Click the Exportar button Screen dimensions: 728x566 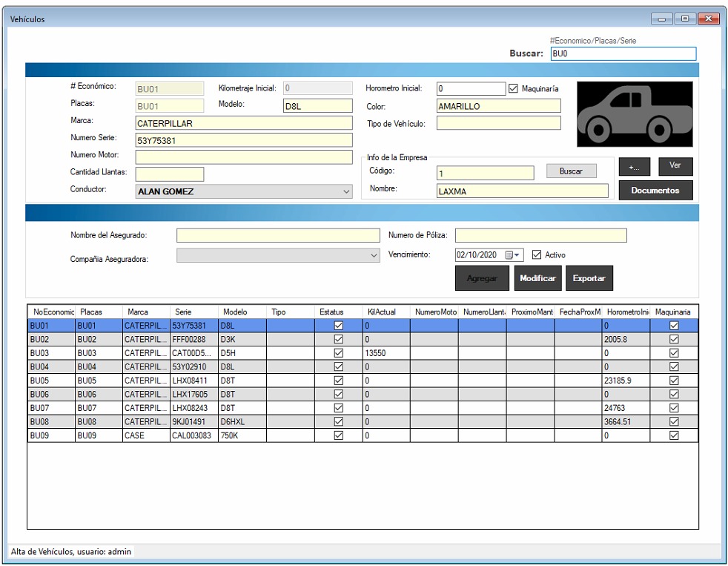[x=589, y=278]
